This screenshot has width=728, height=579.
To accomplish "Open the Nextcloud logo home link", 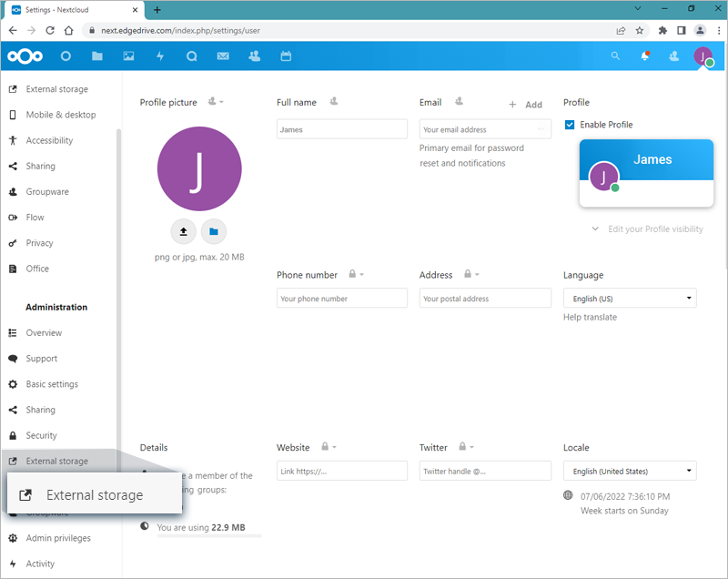I will click(25, 56).
